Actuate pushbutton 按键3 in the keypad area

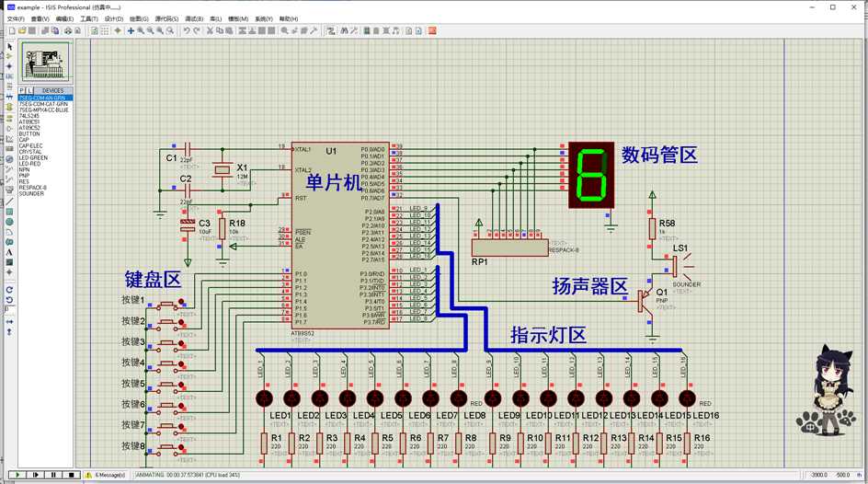click(168, 346)
